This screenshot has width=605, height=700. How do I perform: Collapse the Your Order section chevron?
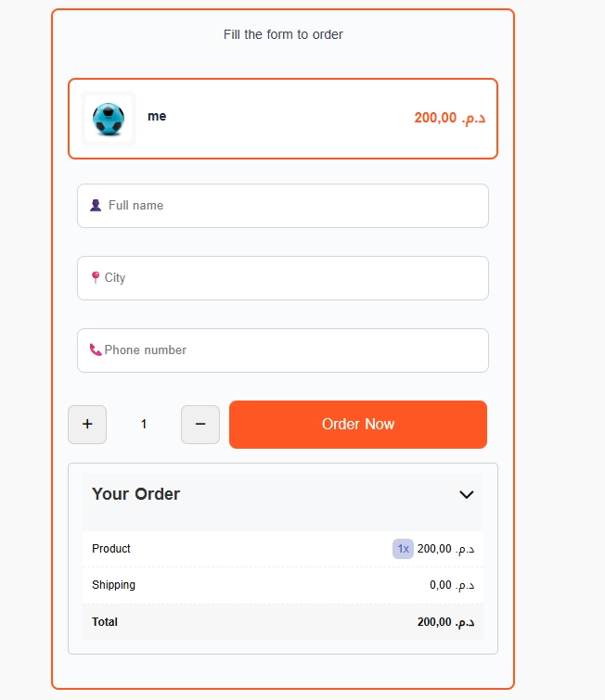pos(467,495)
